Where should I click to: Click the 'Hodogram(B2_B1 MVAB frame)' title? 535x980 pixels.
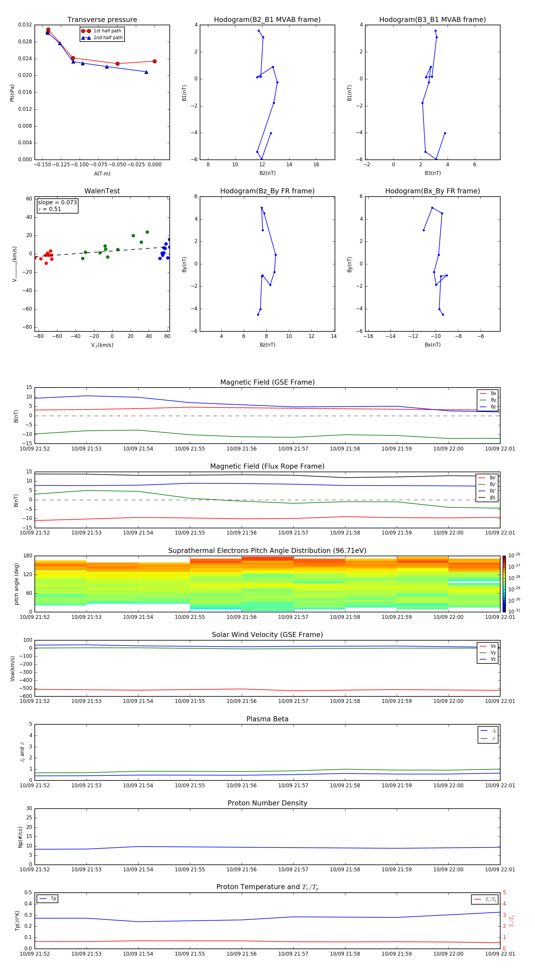pyautogui.click(x=267, y=20)
